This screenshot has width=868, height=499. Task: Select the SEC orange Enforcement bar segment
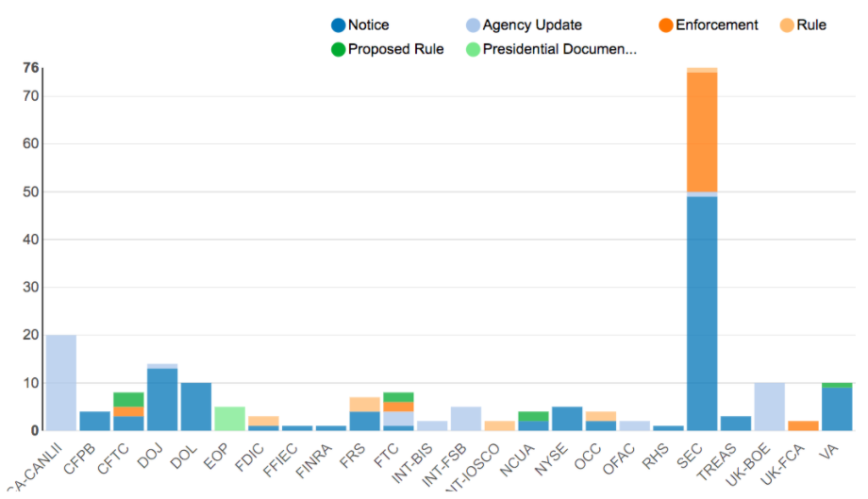pyautogui.click(x=702, y=132)
